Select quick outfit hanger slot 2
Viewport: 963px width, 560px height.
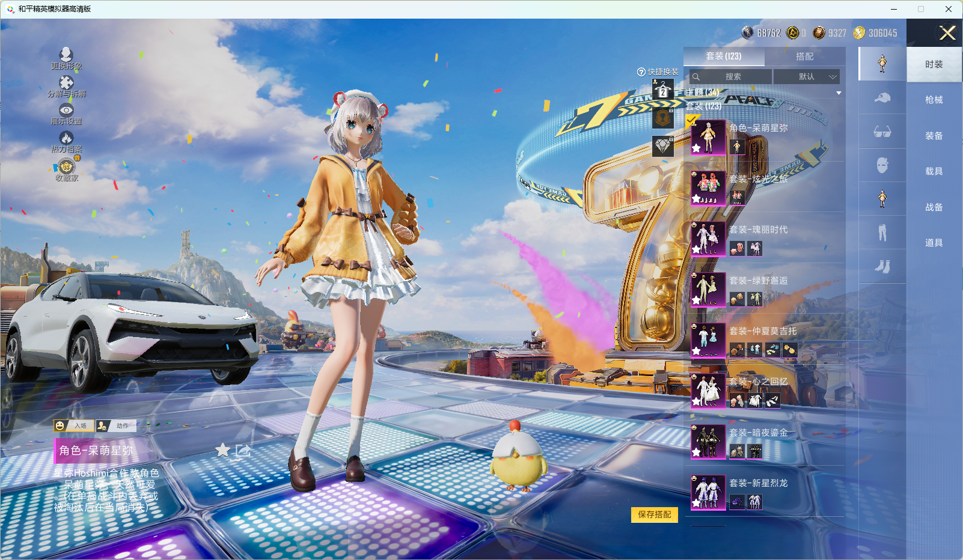point(662,90)
